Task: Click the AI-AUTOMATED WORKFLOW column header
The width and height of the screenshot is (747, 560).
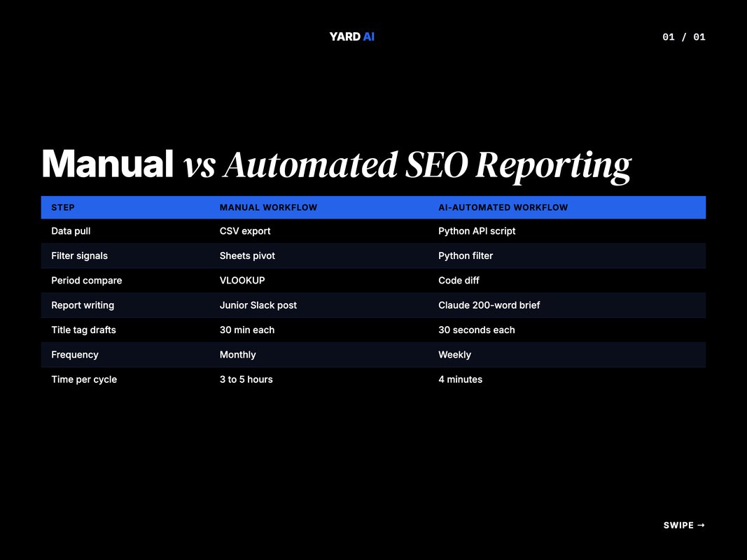Action: pyautogui.click(x=503, y=208)
